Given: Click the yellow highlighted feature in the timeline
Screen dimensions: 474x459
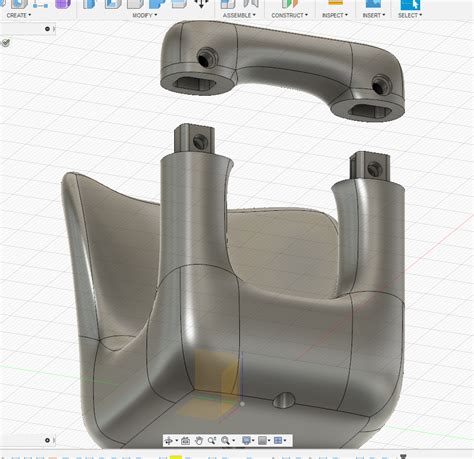Looking at the screenshot, I should [x=176, y=457].
